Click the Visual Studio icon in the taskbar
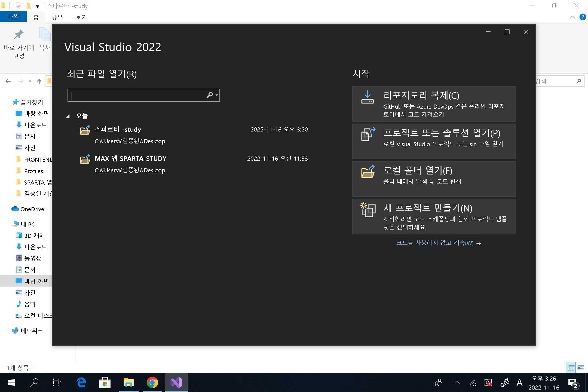This screenshot has width=588, height=392. click(176, 382)
